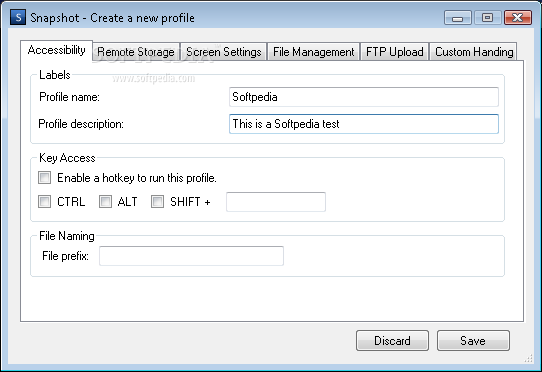
Task: Open the Screen Settings tab
Action: tap(224, 52)
